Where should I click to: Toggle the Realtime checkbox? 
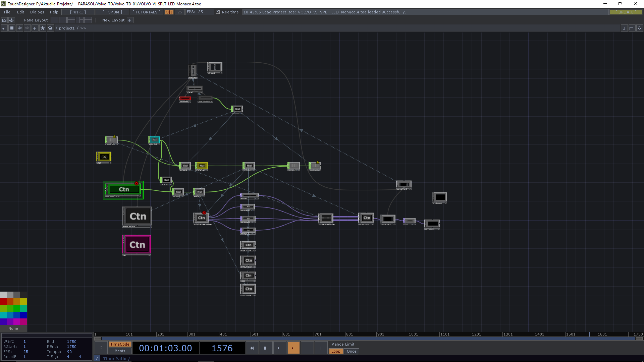click(218, 12)
